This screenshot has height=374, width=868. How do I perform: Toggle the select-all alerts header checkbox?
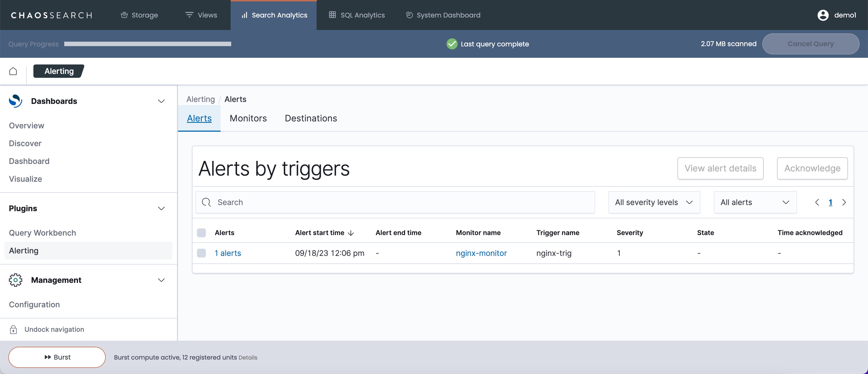tap(201, 233)
